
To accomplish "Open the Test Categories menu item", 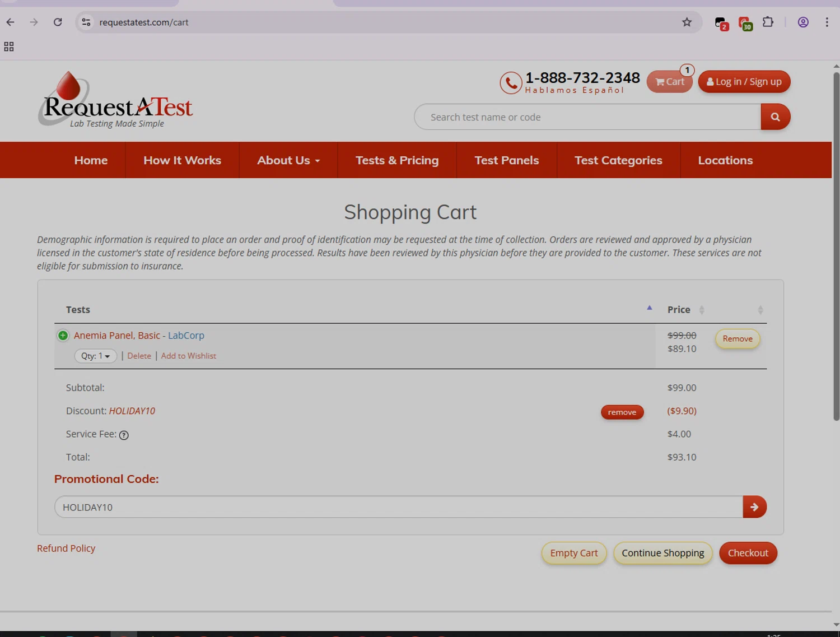I will pyautogui.click(x=618, y=160).
